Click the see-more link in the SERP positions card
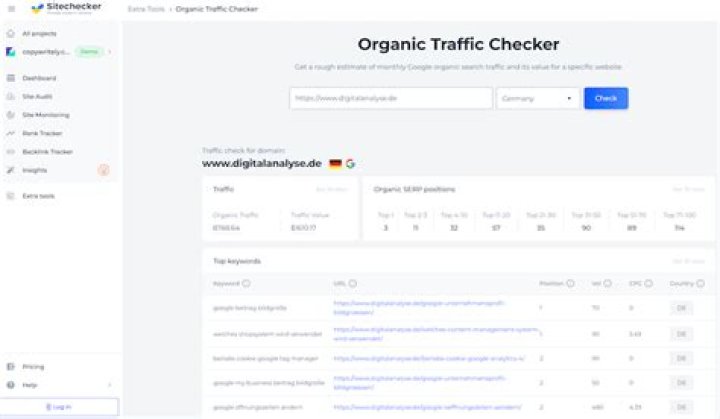The image size is (720, 419). coord(688,189)
